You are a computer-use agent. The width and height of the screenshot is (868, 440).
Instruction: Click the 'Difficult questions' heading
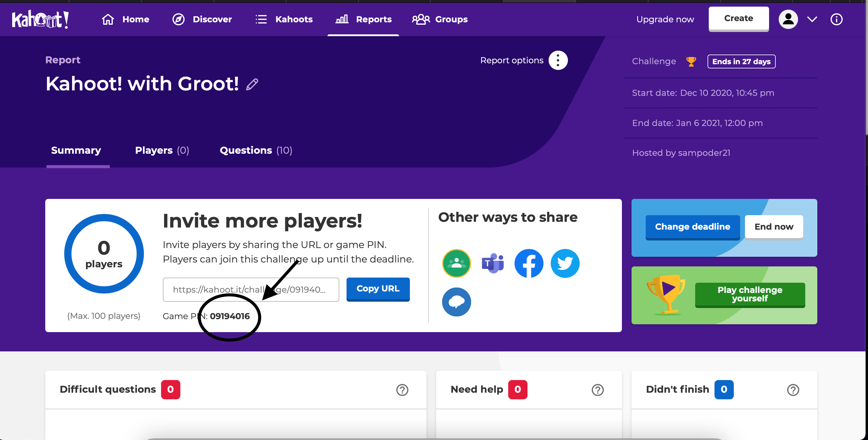point(107,389)
